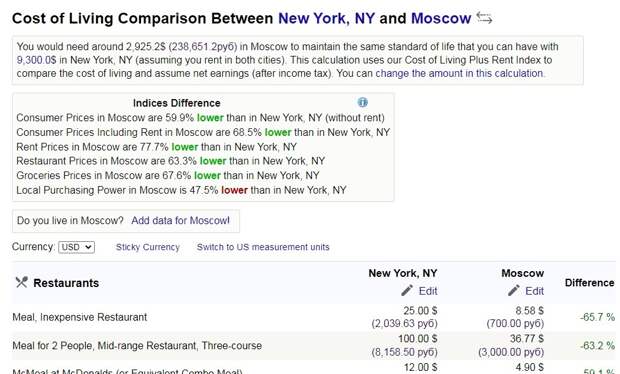Switch to US measurement units
This screenshot has height=374, width=620.
(263, 247)
